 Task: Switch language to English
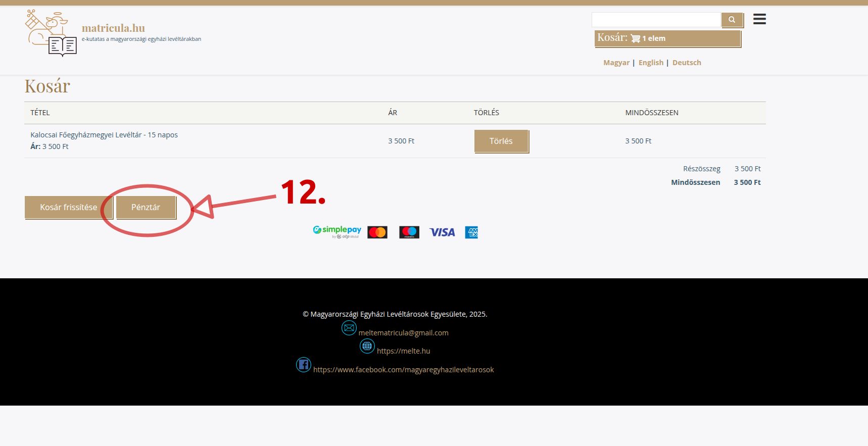coord(651,63)
